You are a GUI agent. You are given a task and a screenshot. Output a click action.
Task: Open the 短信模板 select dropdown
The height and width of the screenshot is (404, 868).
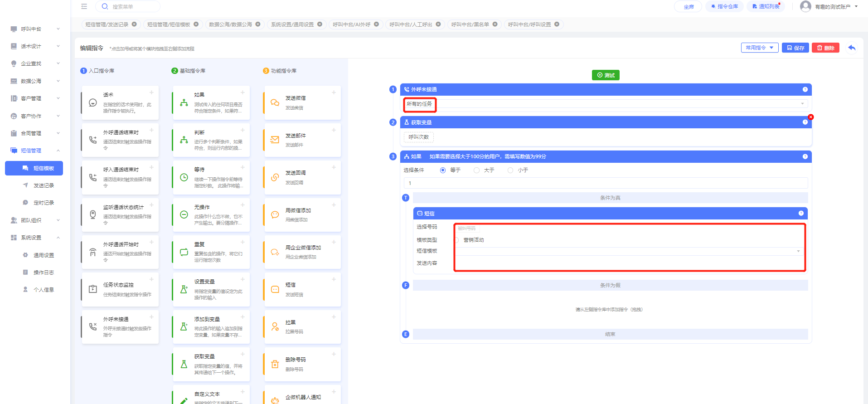coord(628,251)
